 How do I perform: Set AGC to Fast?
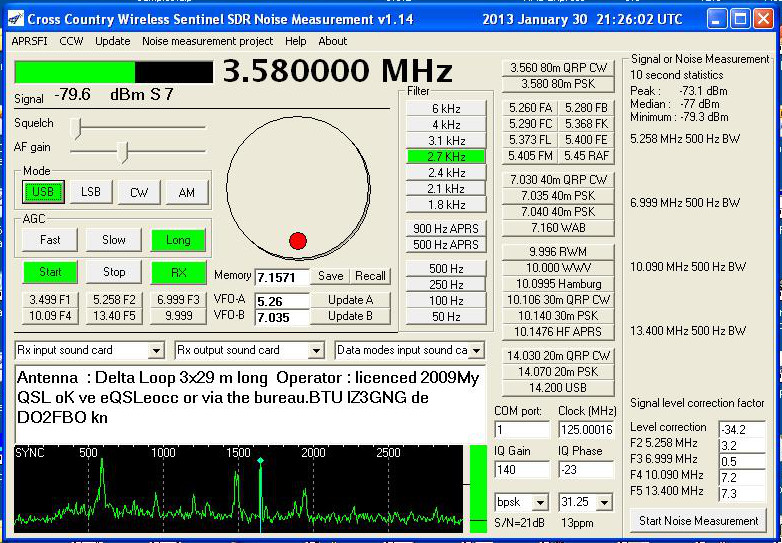click(x=50, y=240)
